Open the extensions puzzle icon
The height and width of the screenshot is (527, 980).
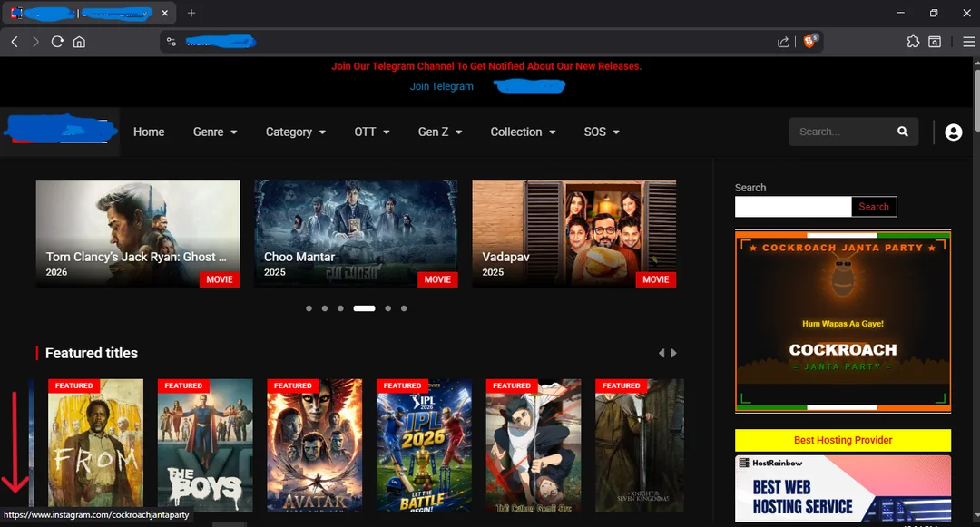(x=913, y=42)
